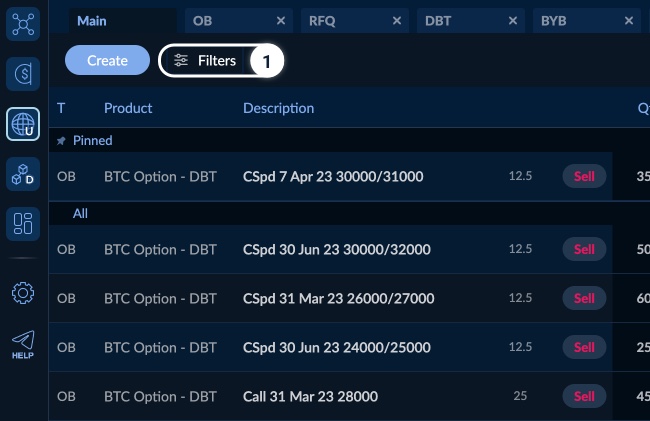Click Sell on Call 31 Mar 23 28000
Screen dimensions: 650x421
coord(584,396)
